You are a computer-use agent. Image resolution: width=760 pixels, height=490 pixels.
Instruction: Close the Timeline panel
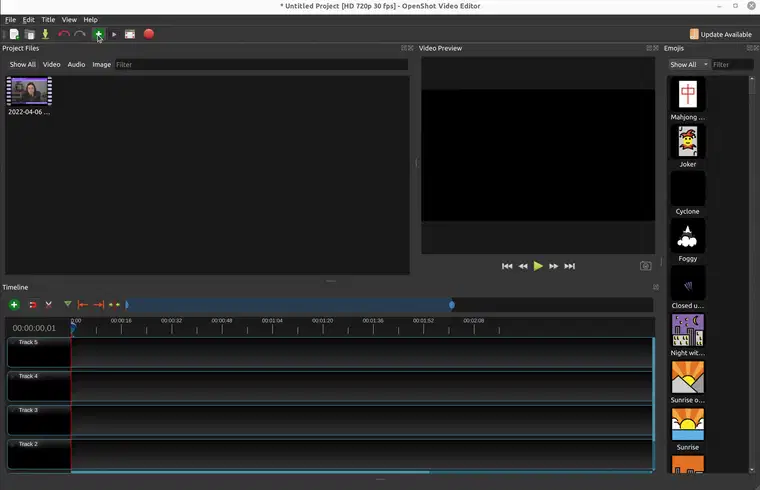pyautogui.click(x=656, y=287)
